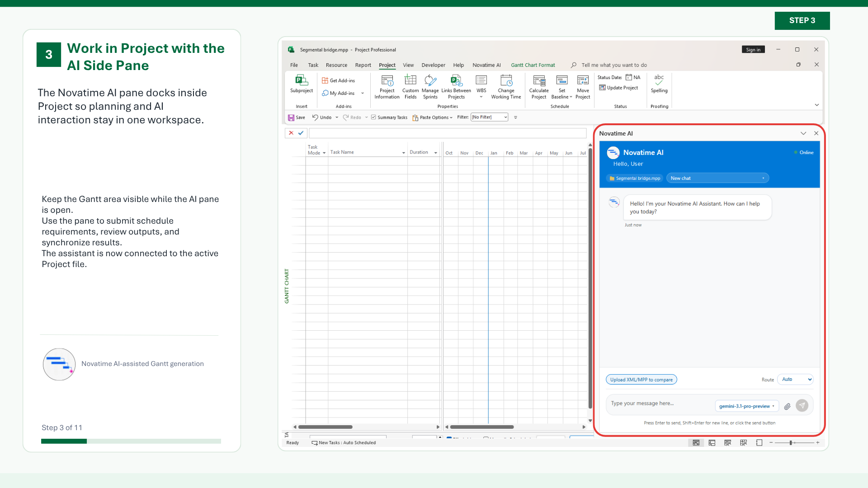Click Manage Sprints
868x488 pixels.
430,87
